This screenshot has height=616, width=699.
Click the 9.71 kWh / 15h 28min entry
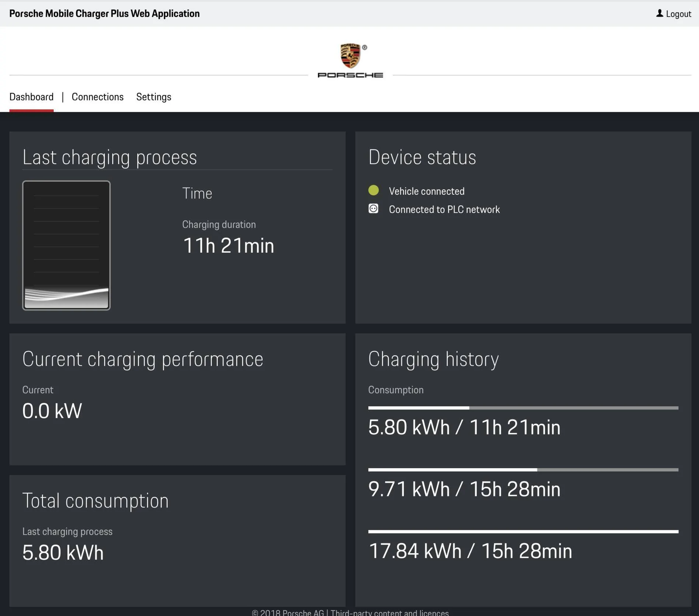coord(464,489)
